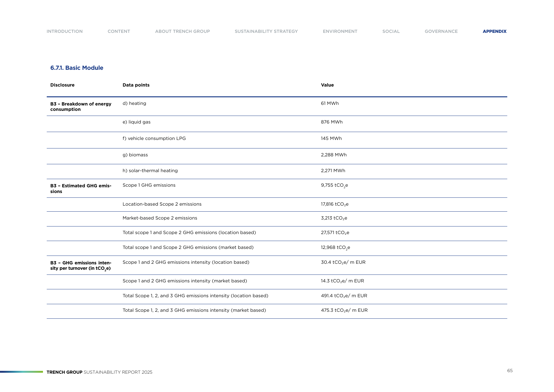Image resolution: width=554 pixels, height=392 pixels.
Task: Select 'B3 – Breakdown of energy consumption' label
Action: [81, 107]
